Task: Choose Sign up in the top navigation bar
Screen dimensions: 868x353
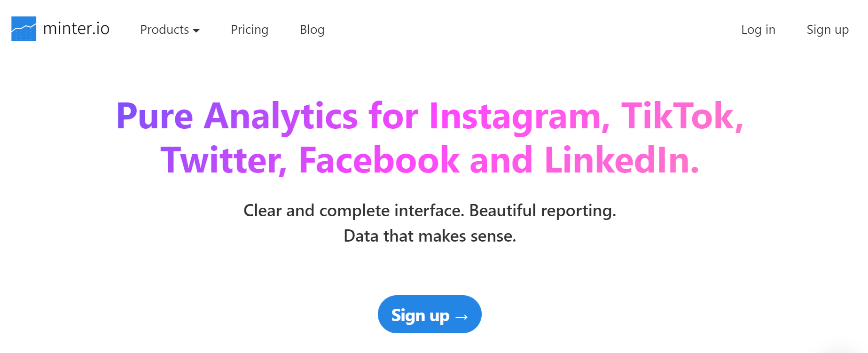Action: [x=828, y=30]
